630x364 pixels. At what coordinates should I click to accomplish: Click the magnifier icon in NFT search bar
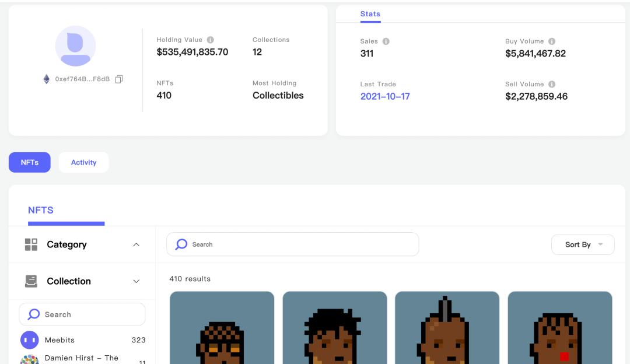point(181,244)
